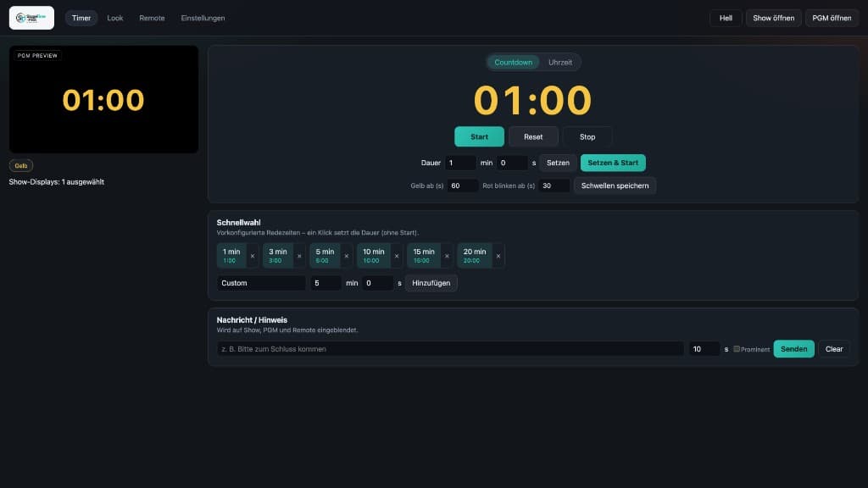Select the 1 min quick preset
The width and height of the screenshot is (868, 488).
pos(231,256)
